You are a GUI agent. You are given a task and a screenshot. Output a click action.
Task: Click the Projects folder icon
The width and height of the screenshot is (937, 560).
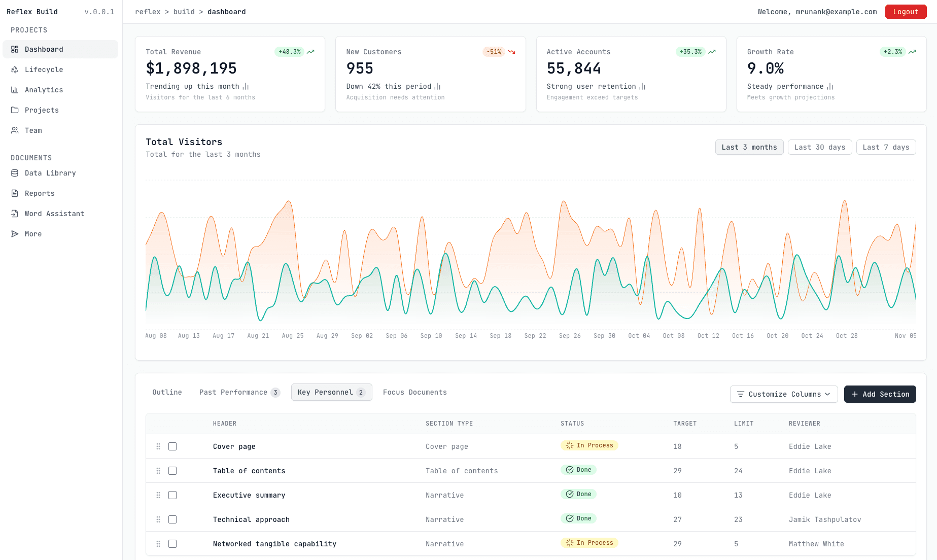point(15,110)
